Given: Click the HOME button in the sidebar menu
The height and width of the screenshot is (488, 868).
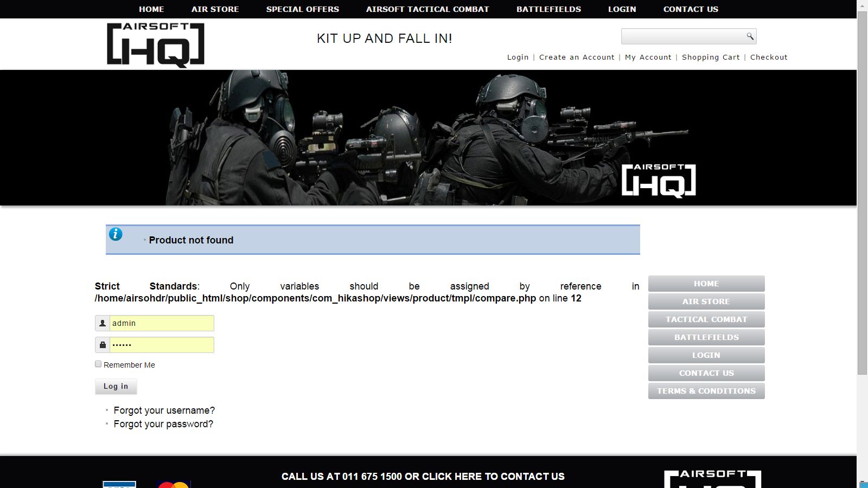Looking at the screenshot, I should click(706, 284).
